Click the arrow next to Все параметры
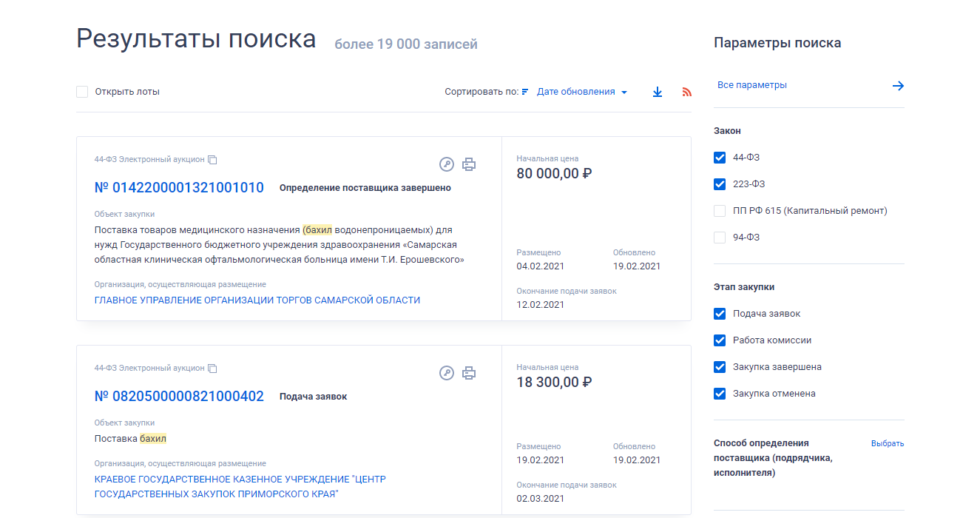 [x=898, y=86]
